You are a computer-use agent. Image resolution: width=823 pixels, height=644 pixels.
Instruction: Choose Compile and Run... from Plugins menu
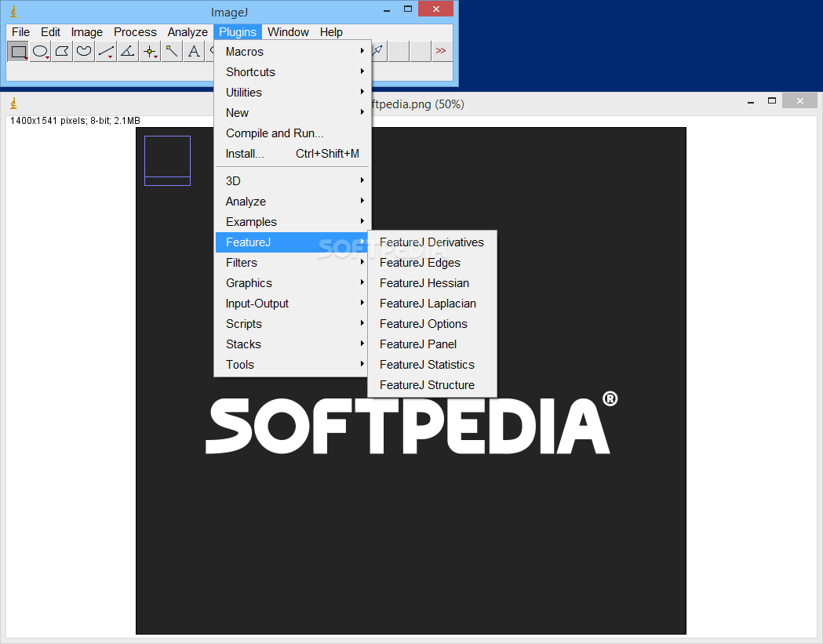point(293,133)
